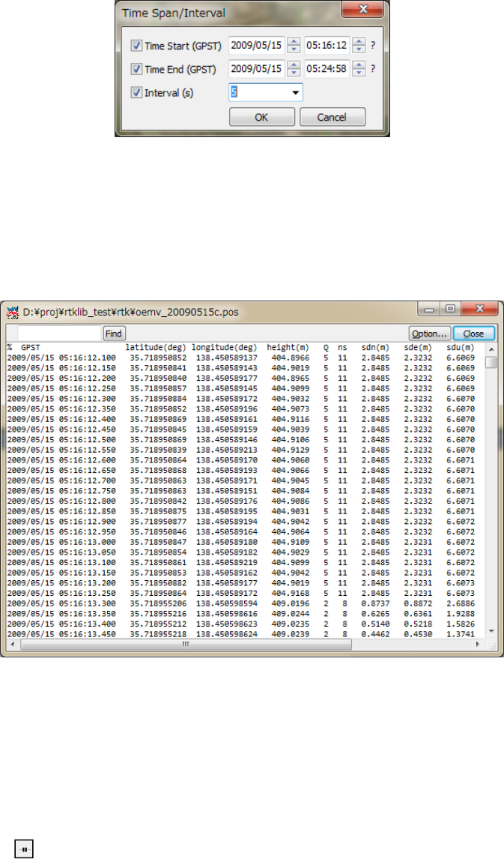Click the row timestamp 05:16:13.000

87,542
